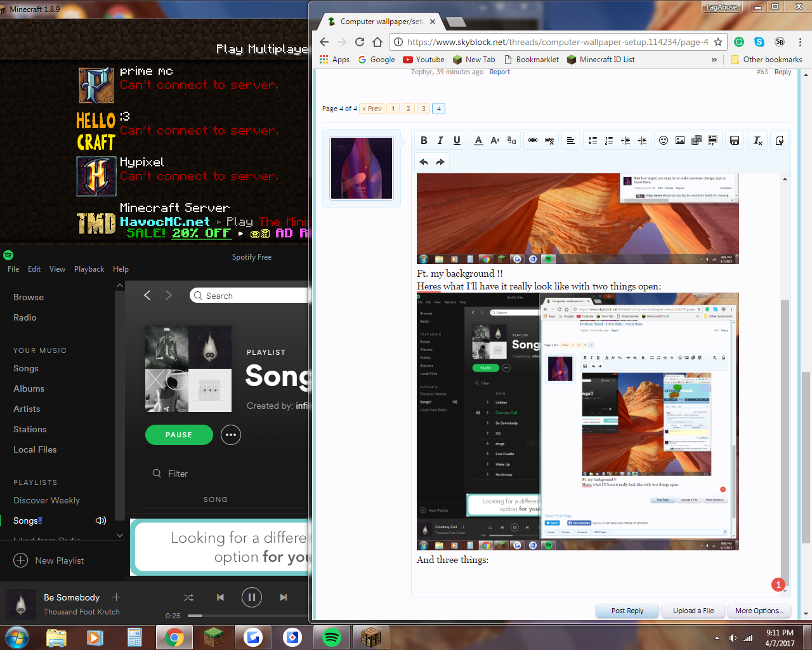Open the font size dropdown
The image size is (812, 650).
[495, 140]
